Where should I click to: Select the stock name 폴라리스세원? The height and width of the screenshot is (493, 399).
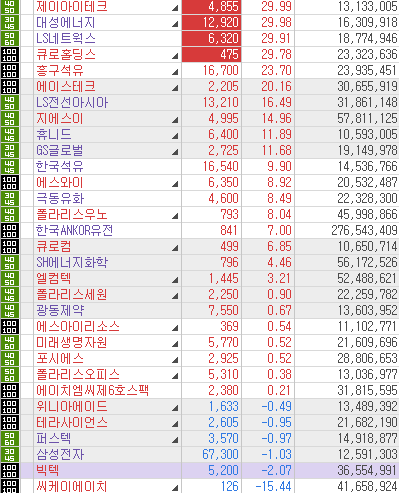coord(72,295)
